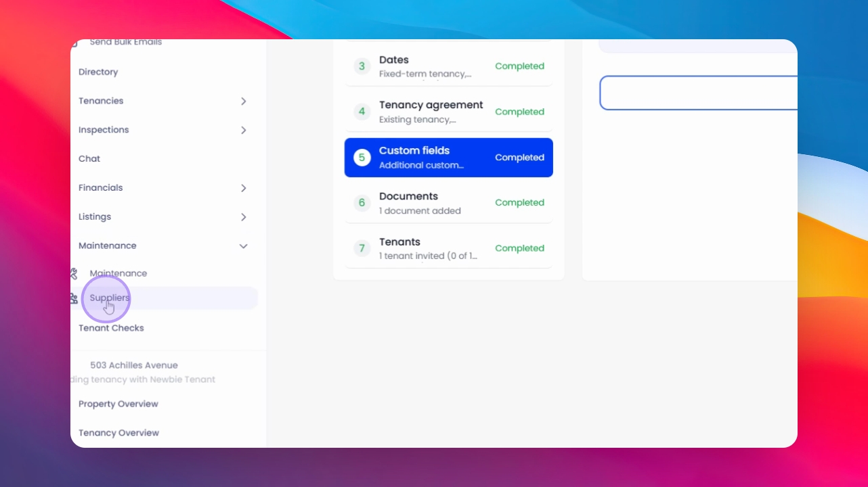The image size is (868, 487).
Task: Click Inspections label in sidebar
Action: coord(104,130)
